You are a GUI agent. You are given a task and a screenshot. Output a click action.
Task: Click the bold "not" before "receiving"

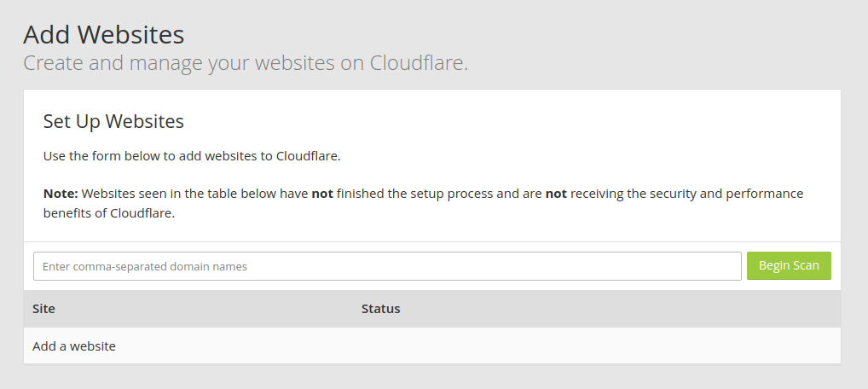pos(556,194)
